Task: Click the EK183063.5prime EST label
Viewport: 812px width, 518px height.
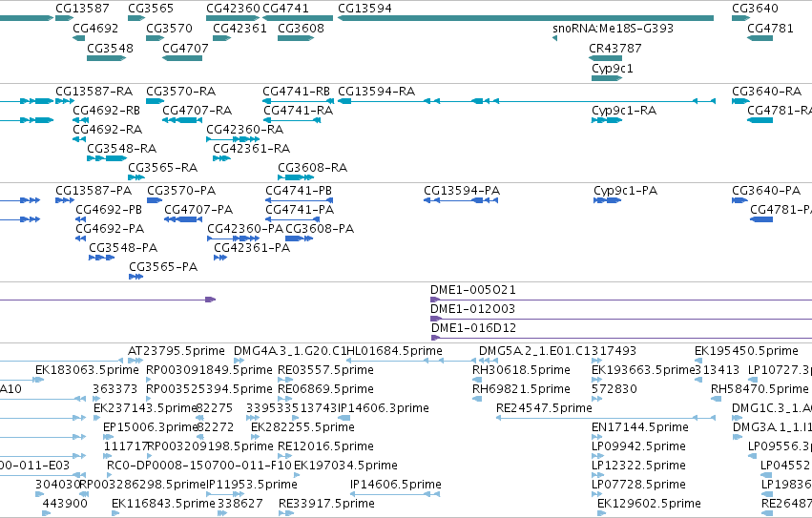Action: coord(87,370)
